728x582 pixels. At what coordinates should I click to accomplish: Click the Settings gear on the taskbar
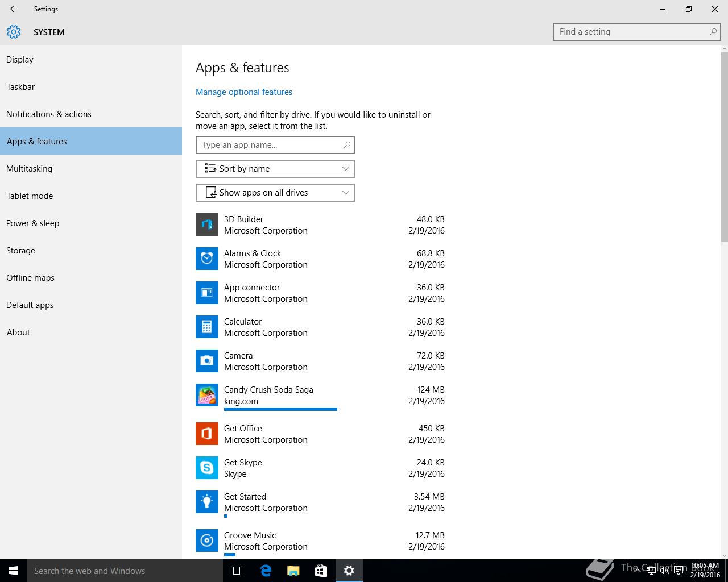click(x=349, y=571)
